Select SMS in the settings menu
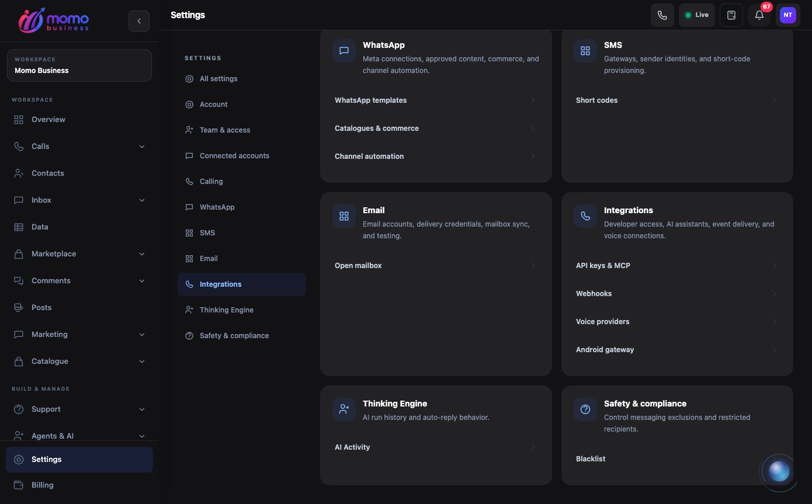812x504 pixels. click(x=242, y=233)
